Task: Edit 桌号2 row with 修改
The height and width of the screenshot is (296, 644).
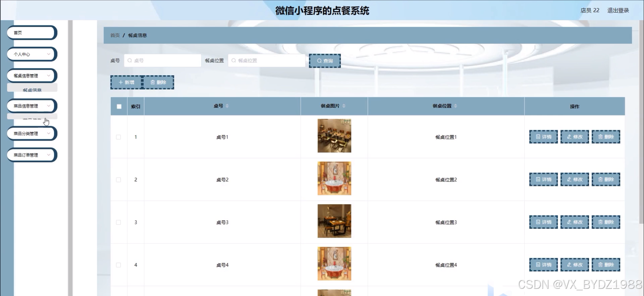Action: tap(575, 180)
